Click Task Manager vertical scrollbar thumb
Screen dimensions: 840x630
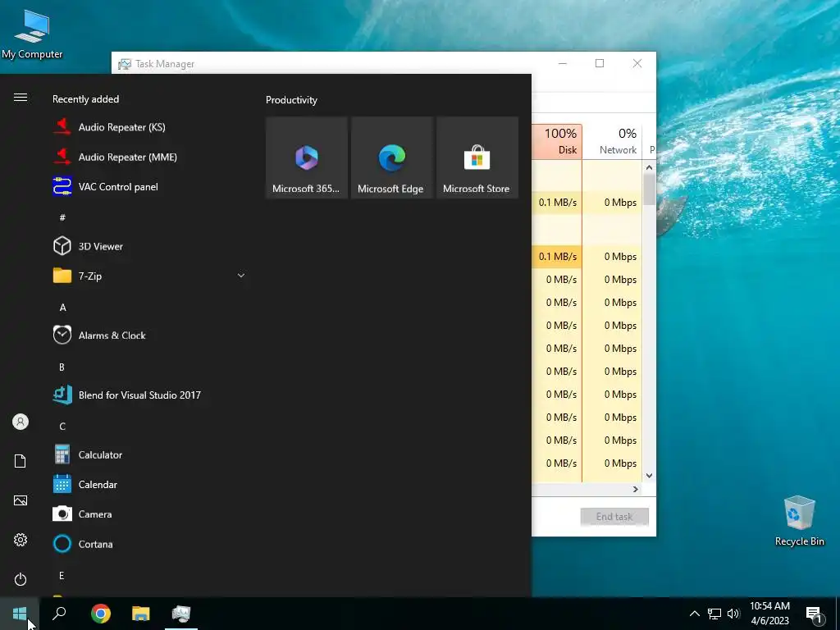650,189
